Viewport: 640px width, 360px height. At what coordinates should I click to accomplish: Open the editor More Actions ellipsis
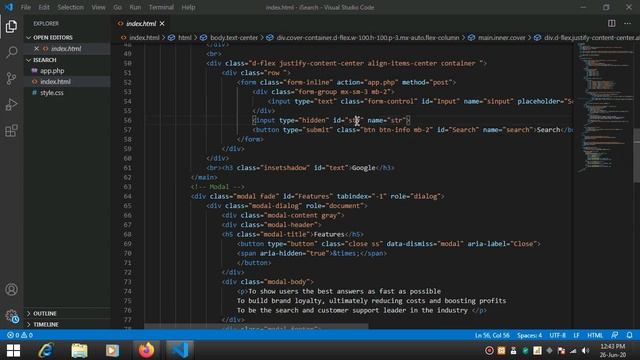pyautogui.click(x=627, y=23)
